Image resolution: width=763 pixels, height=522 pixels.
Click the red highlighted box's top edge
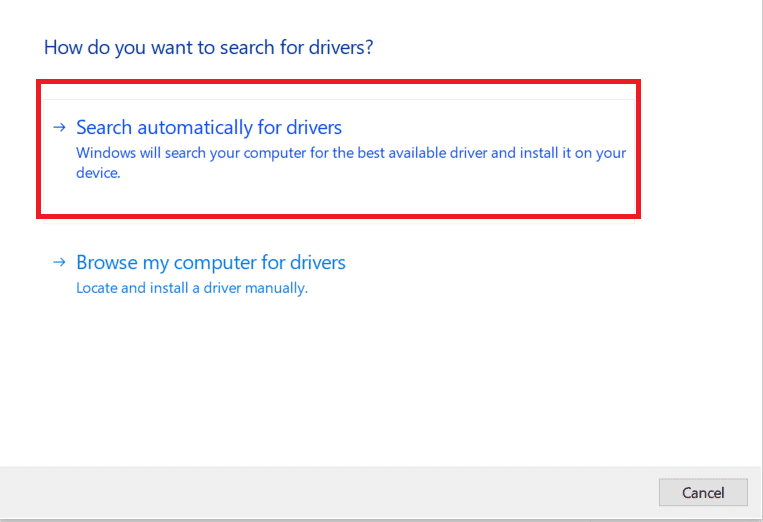(338, 83)
